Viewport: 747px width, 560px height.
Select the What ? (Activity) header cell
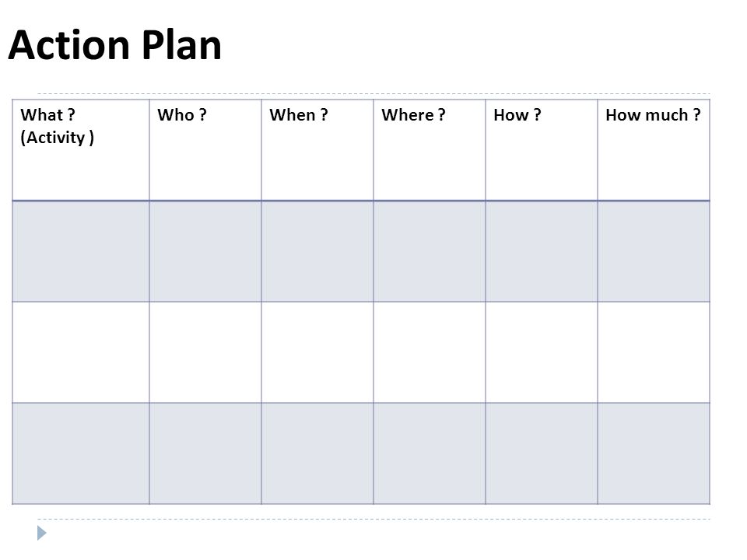[80, 150]
